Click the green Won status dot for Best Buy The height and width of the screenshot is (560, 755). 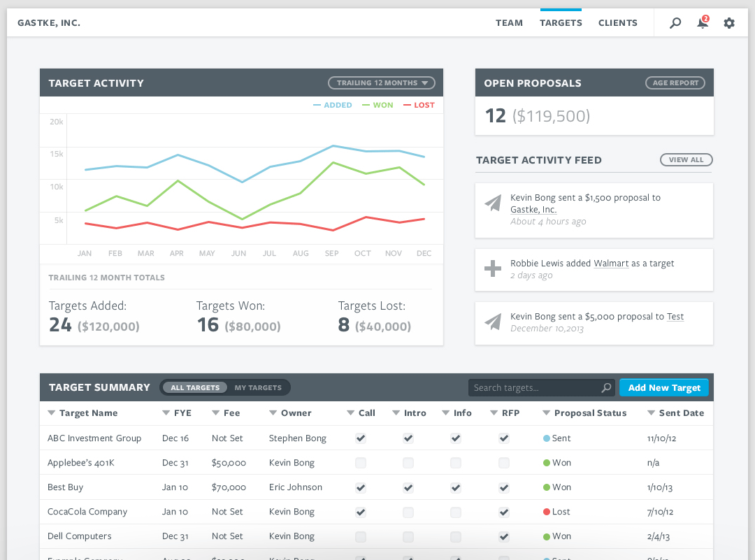tap(547, 487)
